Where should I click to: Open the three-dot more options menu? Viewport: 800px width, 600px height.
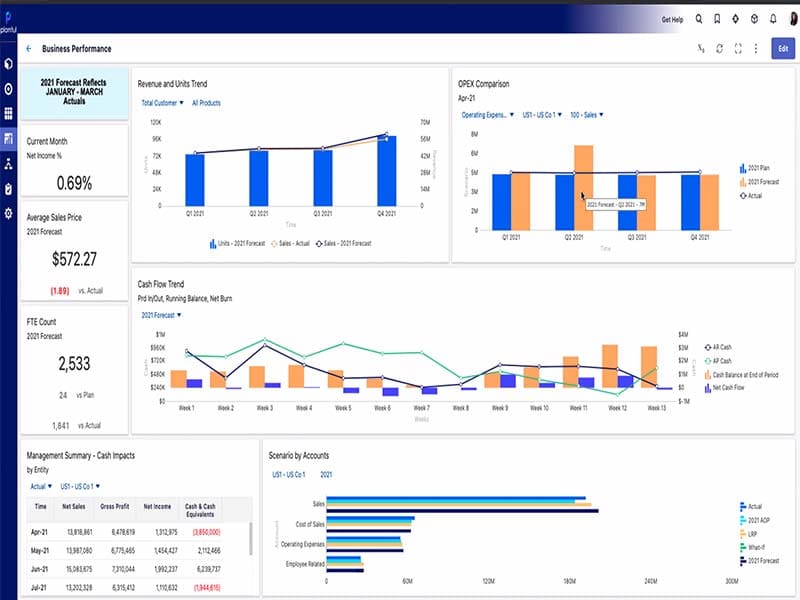pyautogui.click(x=756, y=48)
